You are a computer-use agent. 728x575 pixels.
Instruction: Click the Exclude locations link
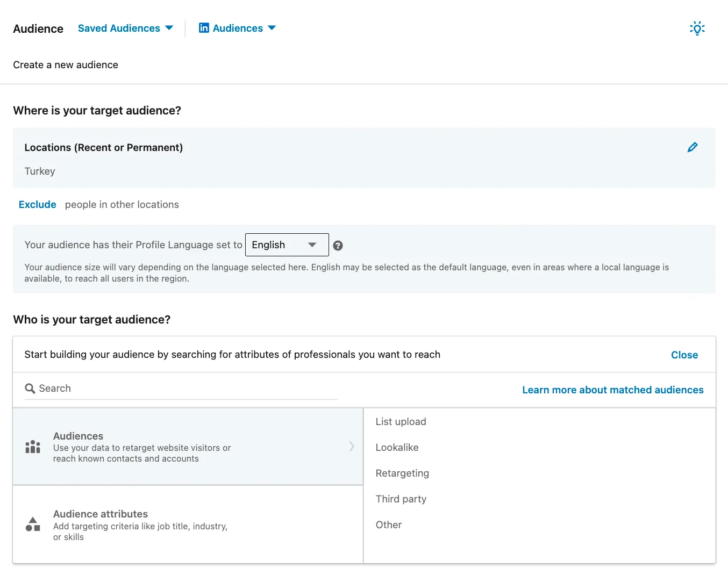[x=38, y=205]
